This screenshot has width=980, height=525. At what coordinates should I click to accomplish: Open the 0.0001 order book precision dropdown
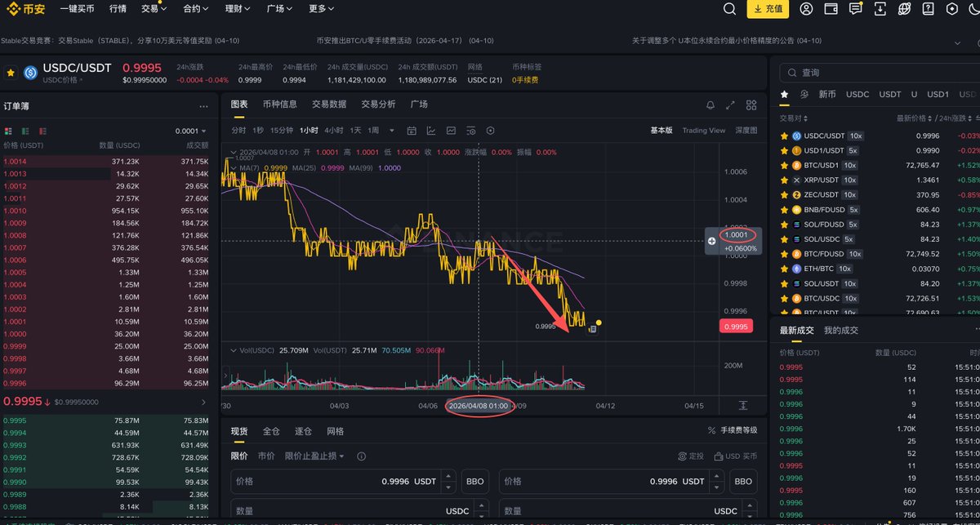tap(190, 131)
